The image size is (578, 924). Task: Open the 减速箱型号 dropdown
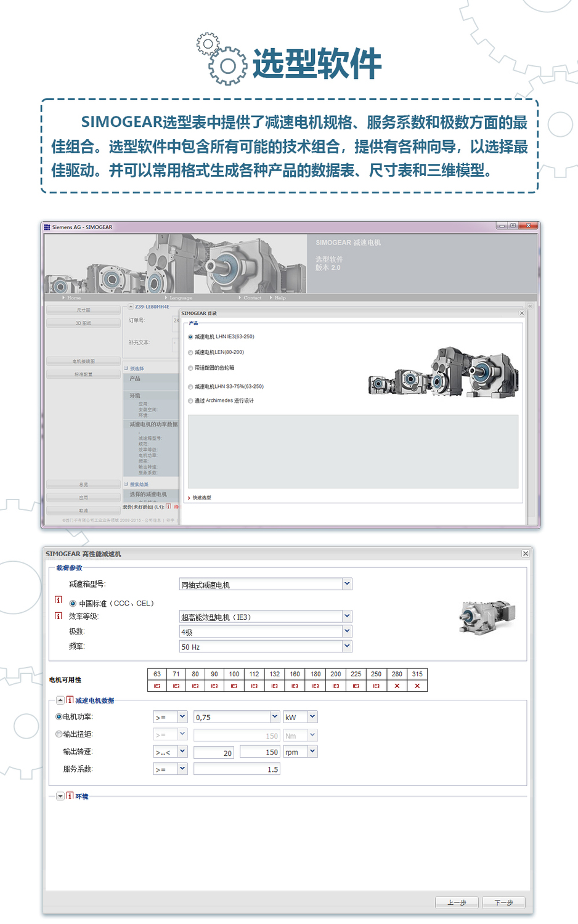[x=347, y=584]
